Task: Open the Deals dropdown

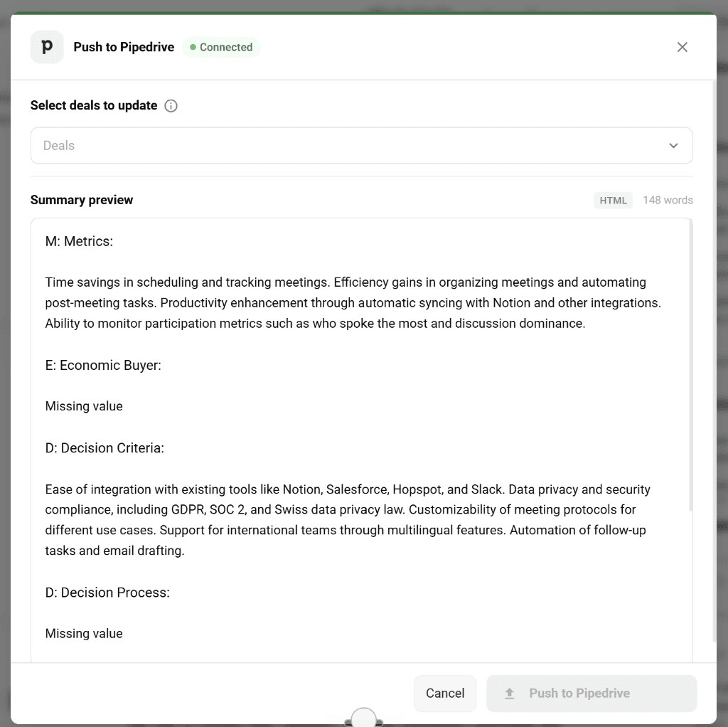Action: (361, 145)
